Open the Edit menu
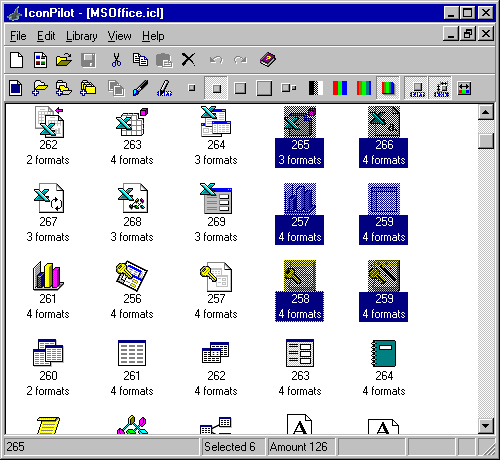The height and width of the screenshot is (460, 500). [x=46, y=36]
